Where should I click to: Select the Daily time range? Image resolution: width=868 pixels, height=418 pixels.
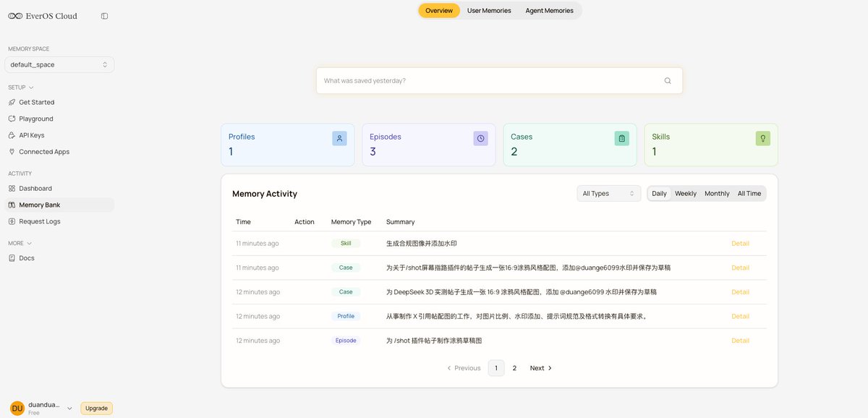click(659, 194)
